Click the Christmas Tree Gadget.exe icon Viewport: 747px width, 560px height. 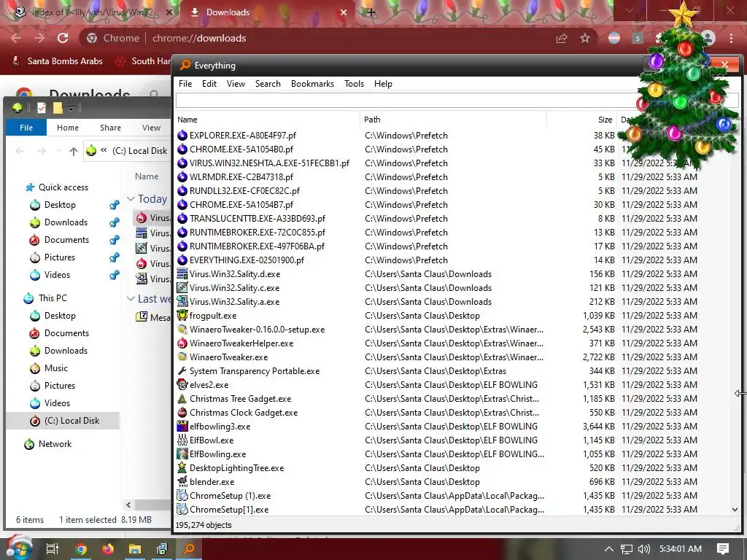[x=182, y=399]
